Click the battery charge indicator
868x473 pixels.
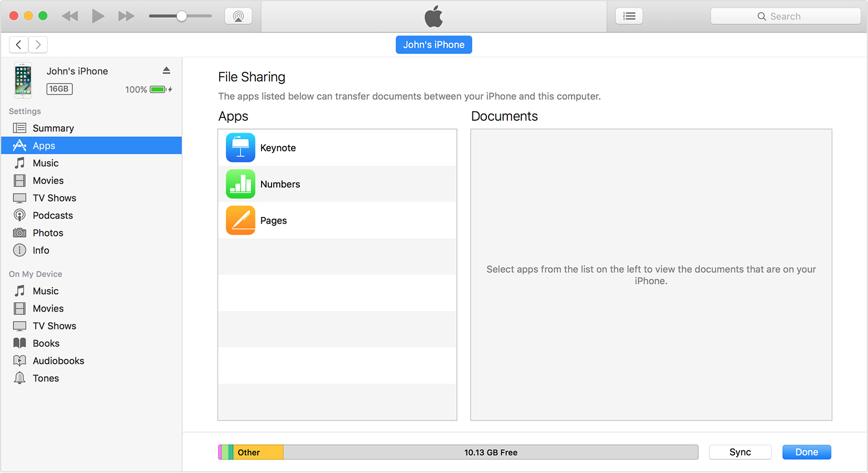click(158, 89)
